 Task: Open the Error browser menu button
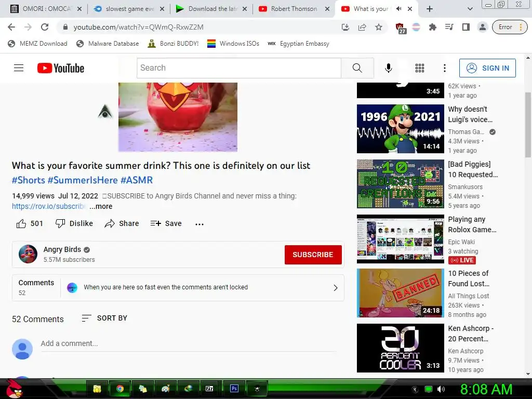pyautogui.click(x=510, y=27)
